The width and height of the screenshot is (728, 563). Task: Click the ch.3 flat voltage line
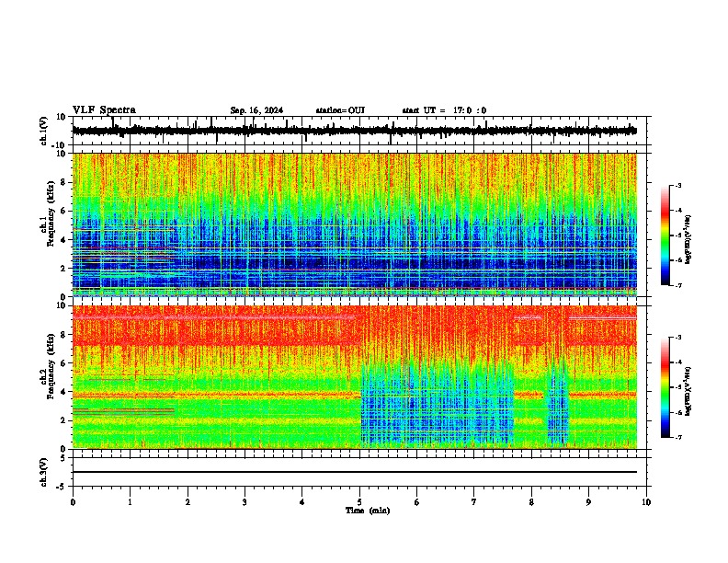[x=354, y=472]
